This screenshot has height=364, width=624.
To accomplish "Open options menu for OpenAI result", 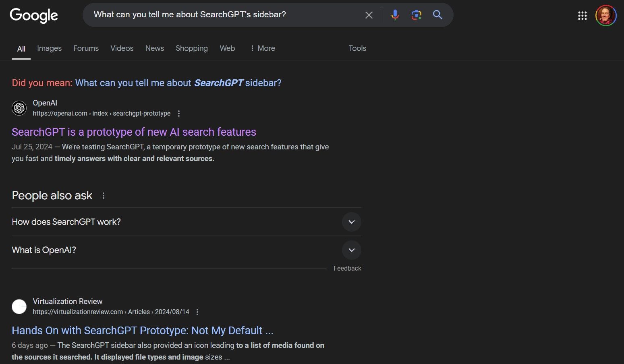I will [x=179, y=114].
